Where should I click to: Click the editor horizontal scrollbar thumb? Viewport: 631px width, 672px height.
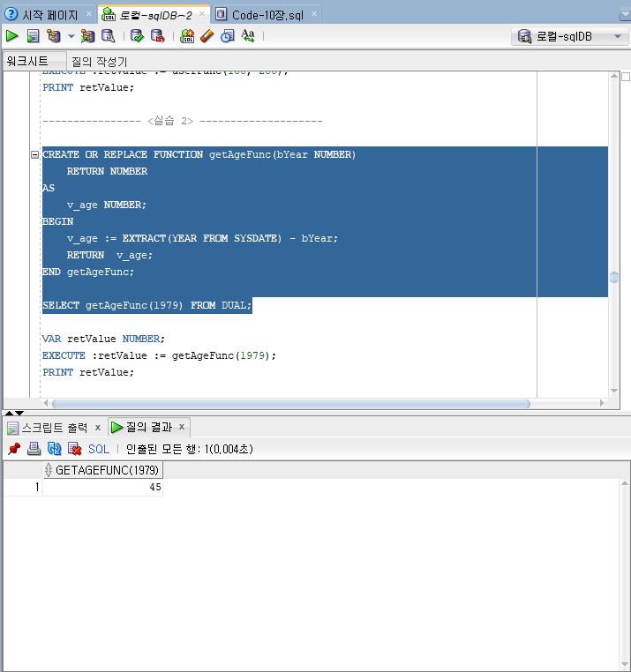coord(291,403)
